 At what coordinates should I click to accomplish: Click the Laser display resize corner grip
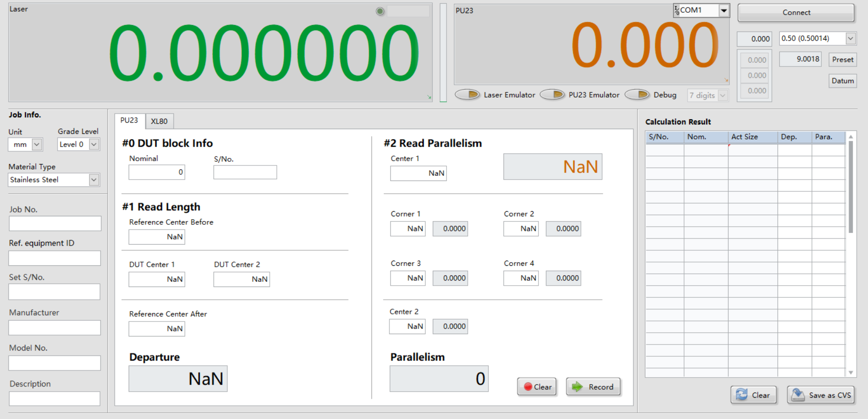pyautogui.click(x=429, y=97)
